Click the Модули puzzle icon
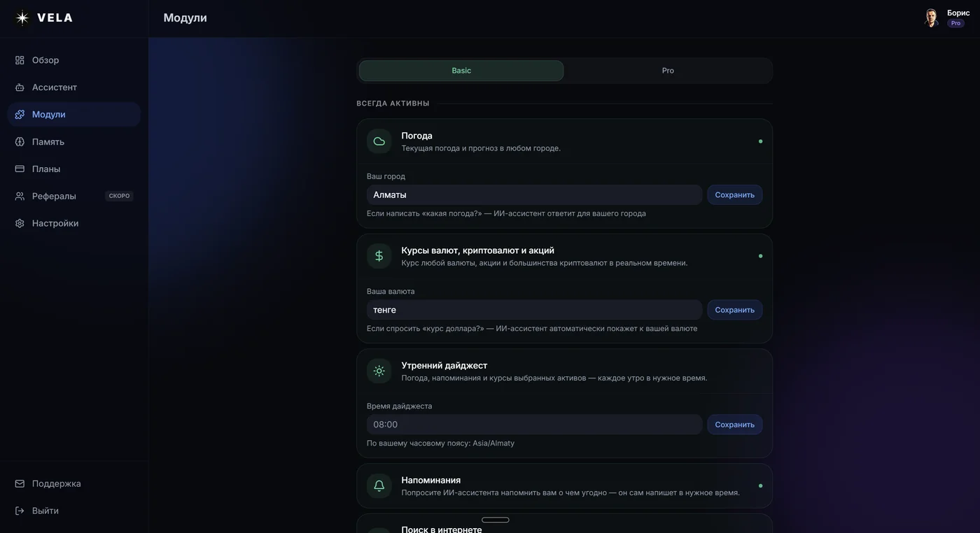 pyautogui.click(x=20, y=114)
